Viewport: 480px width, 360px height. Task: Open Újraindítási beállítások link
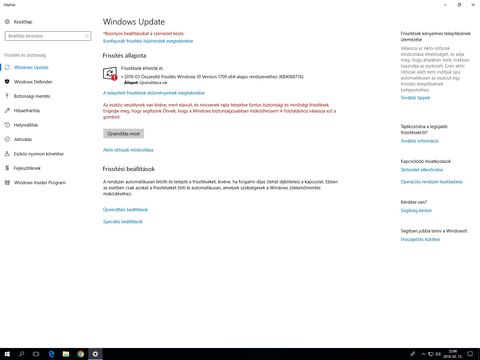pyautogui.click(x=125, y=210)
